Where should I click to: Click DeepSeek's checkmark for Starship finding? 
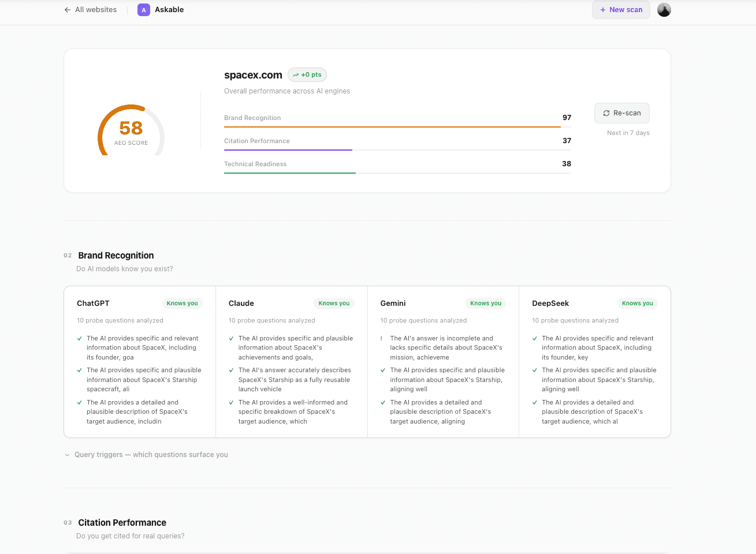pos(535,370)
